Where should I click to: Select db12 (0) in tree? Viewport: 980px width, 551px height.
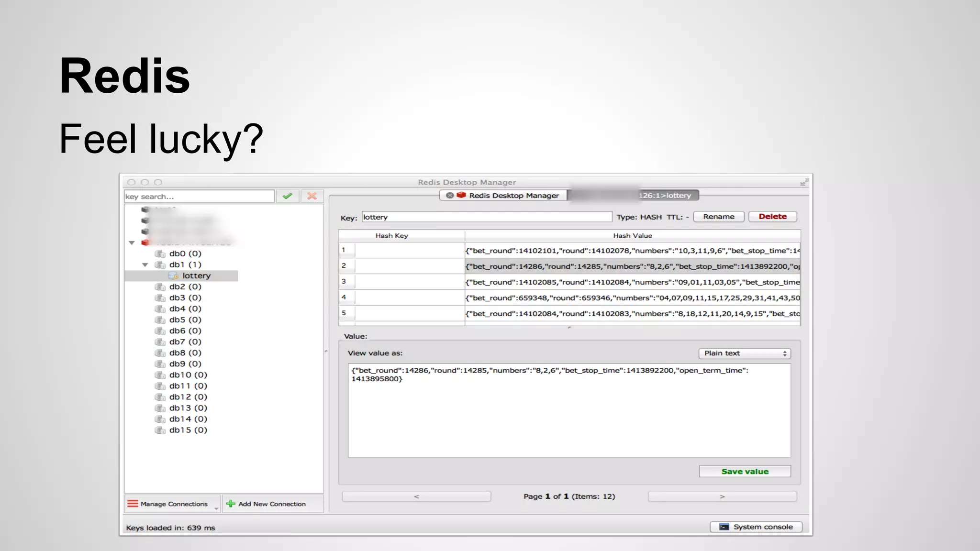pyautogui.click(x=188, y=397)
